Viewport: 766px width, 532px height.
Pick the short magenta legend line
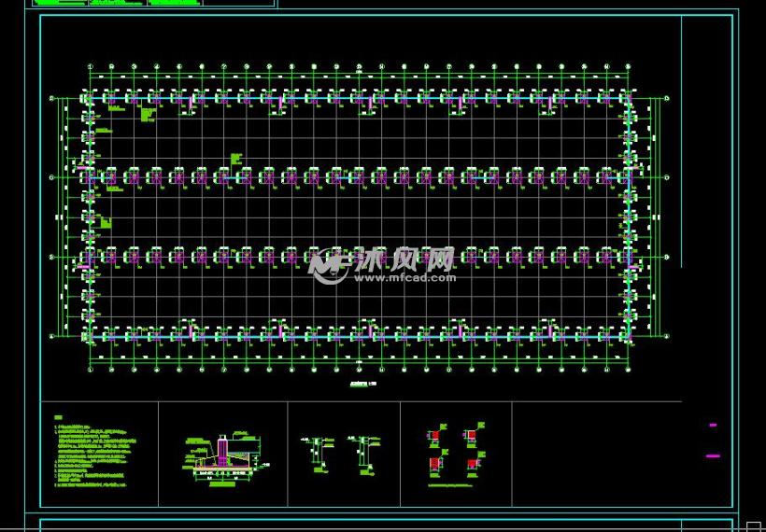click(x=713, y=426)
